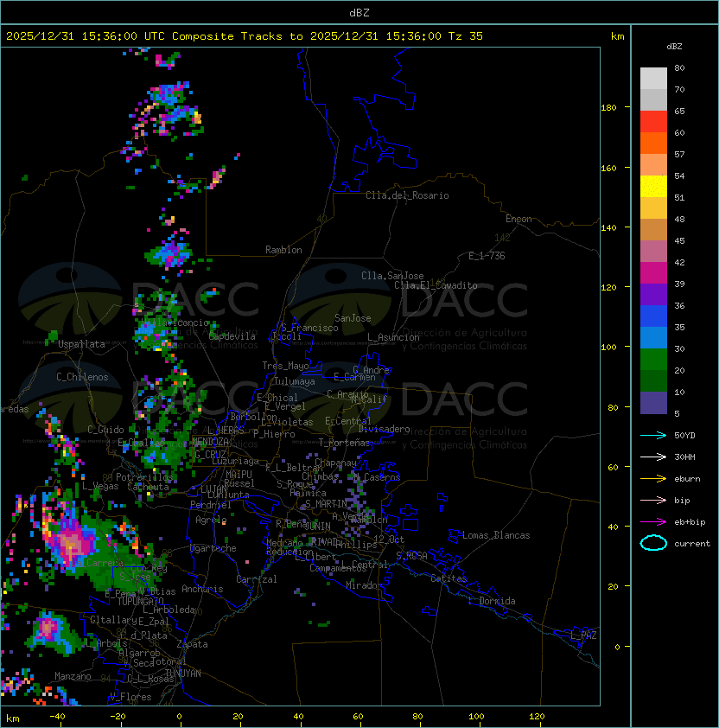Select the yellow eburn arrow legend icon
The width and height of the screenshot is (719, 728).
[x=653, y=478]
